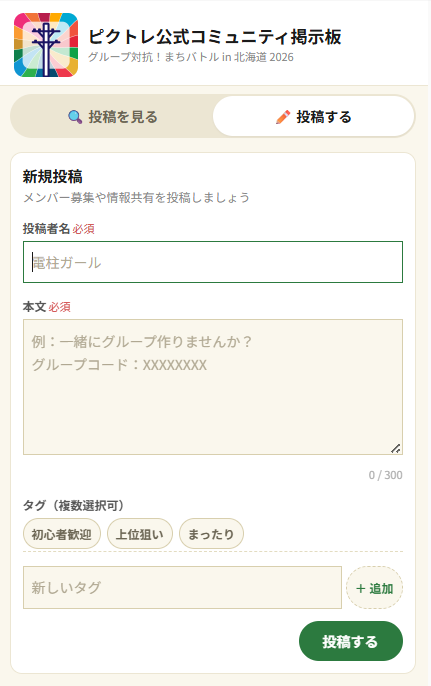This screenshot has width=431, height=686.
Task: Click the タグ（複数選択可）label
Action: (74, 506)
